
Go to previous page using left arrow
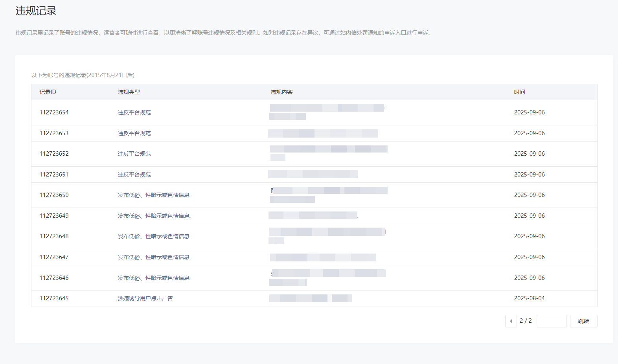click(511, 321)
